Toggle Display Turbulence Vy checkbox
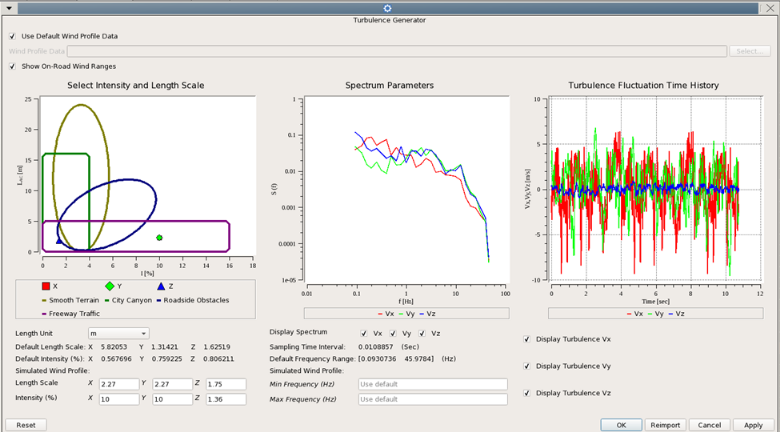This screenshot has height=432, width=781. tap(528, 366)
